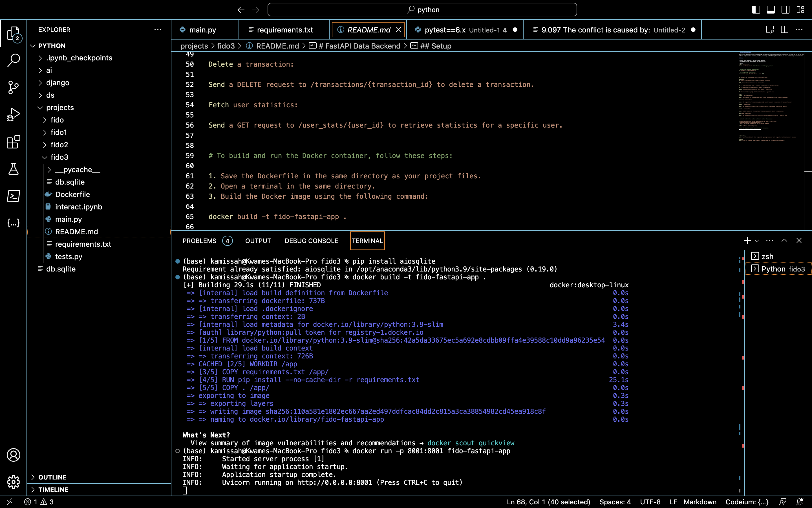The image size is (812, 508).
Task: Open remote window icon in status bar
Action: tap(9, 502)
